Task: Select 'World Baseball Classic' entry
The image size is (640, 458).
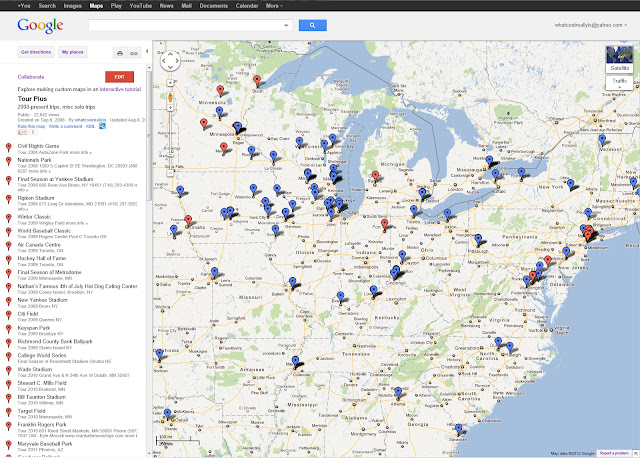Action: click(x=44, y=231)
